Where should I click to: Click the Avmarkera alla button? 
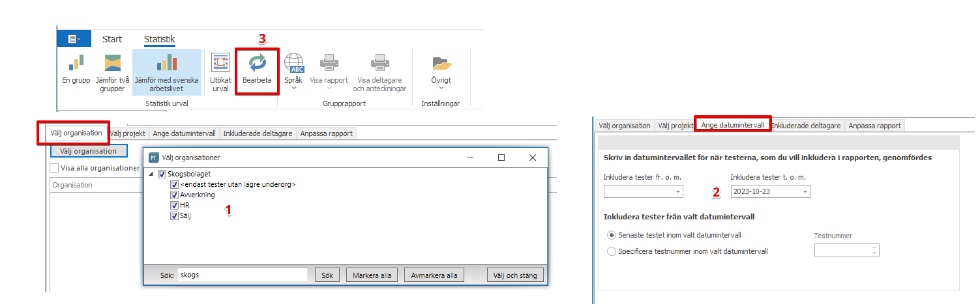(435, 275)
